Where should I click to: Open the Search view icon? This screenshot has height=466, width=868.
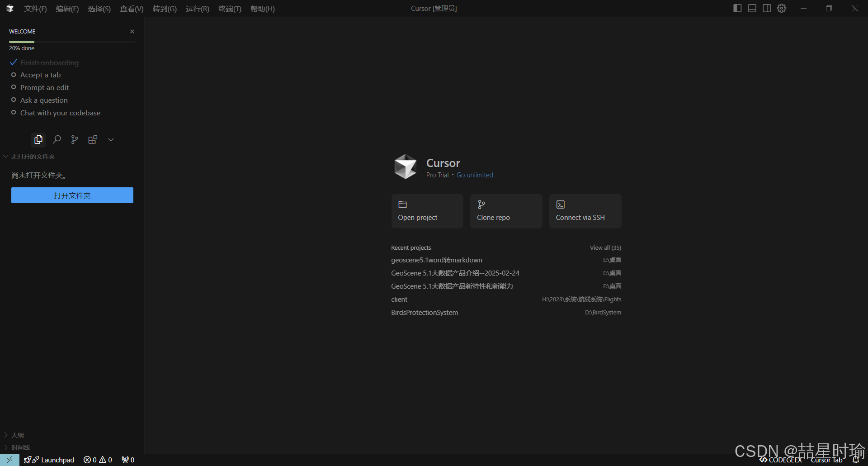pyautogui.click(x=57, y=140)
